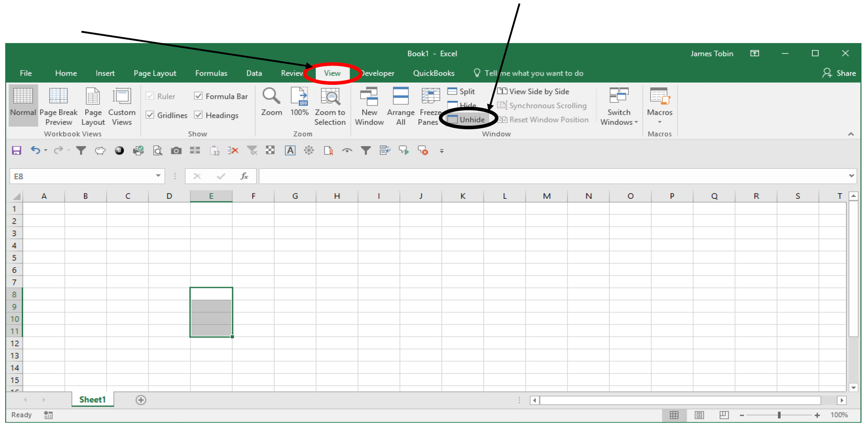This screenshot has height=428, width=868.
Task: Click the camera icon
Action: (x=176, y=150)
